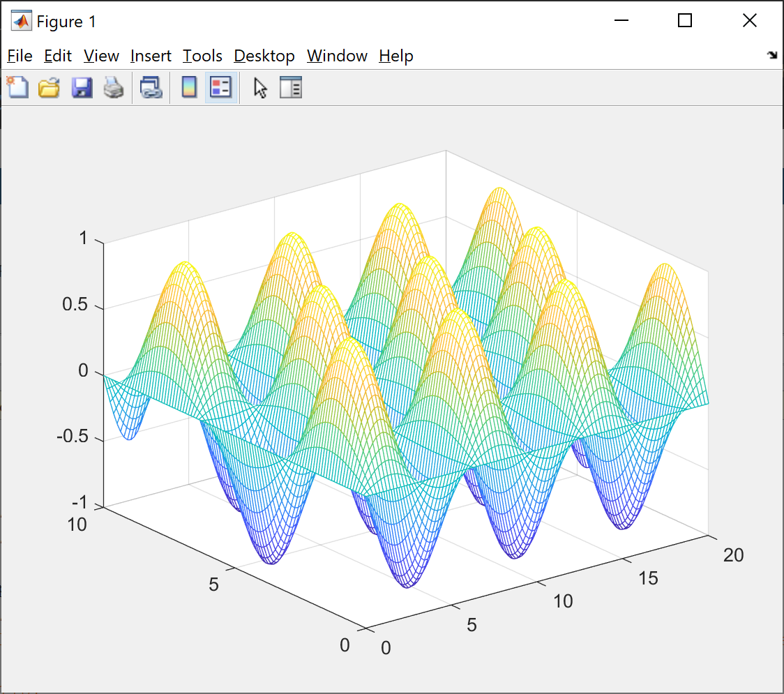Enable the Edit Plot arrow tool
This screenshot has width=784, height=694.
pos(260,88)
